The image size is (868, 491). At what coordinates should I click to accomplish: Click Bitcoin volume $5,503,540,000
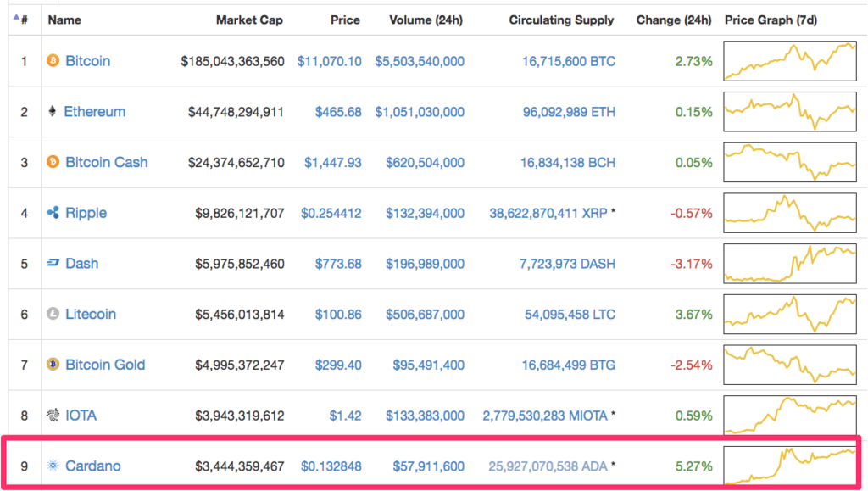pyautogui.click(x=420, y=61)
